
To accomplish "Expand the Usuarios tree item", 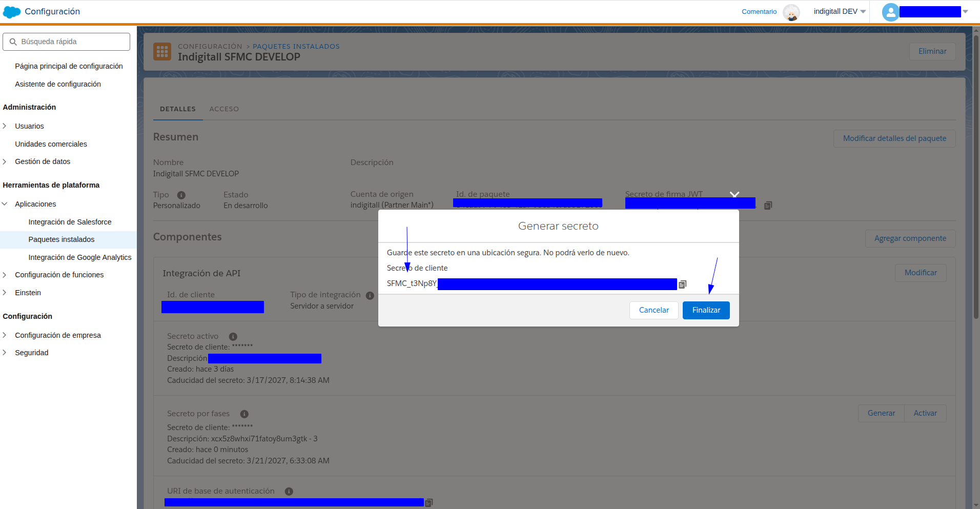I will 5,126.
